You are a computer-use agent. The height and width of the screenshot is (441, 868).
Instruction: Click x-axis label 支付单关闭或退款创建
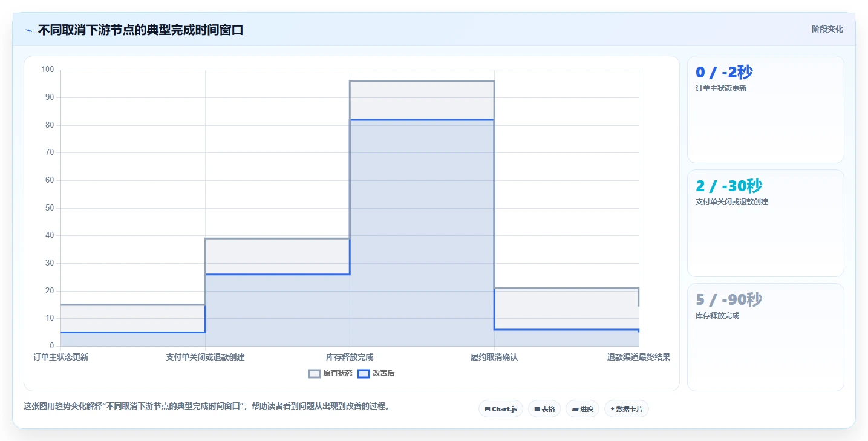[x=205, y=357]
